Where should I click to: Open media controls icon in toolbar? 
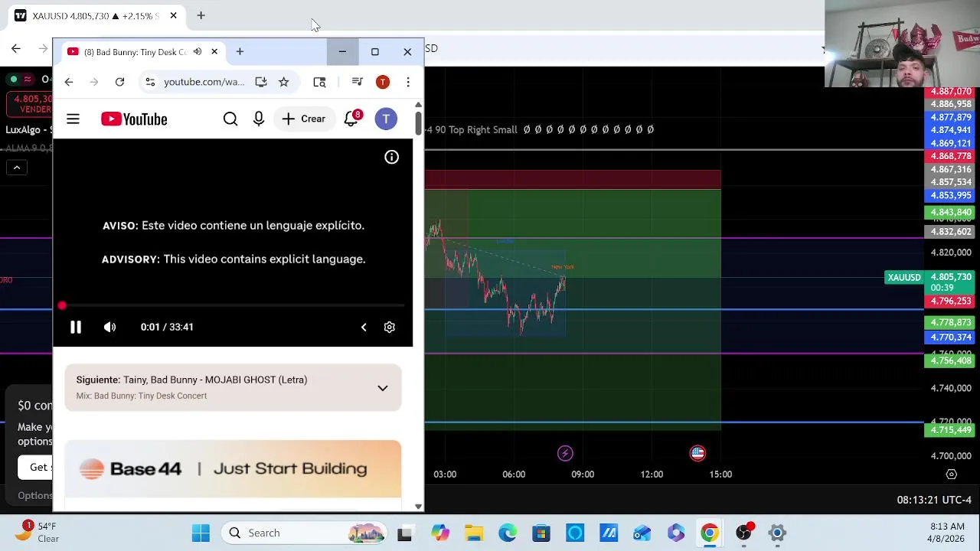pos(357,82)
